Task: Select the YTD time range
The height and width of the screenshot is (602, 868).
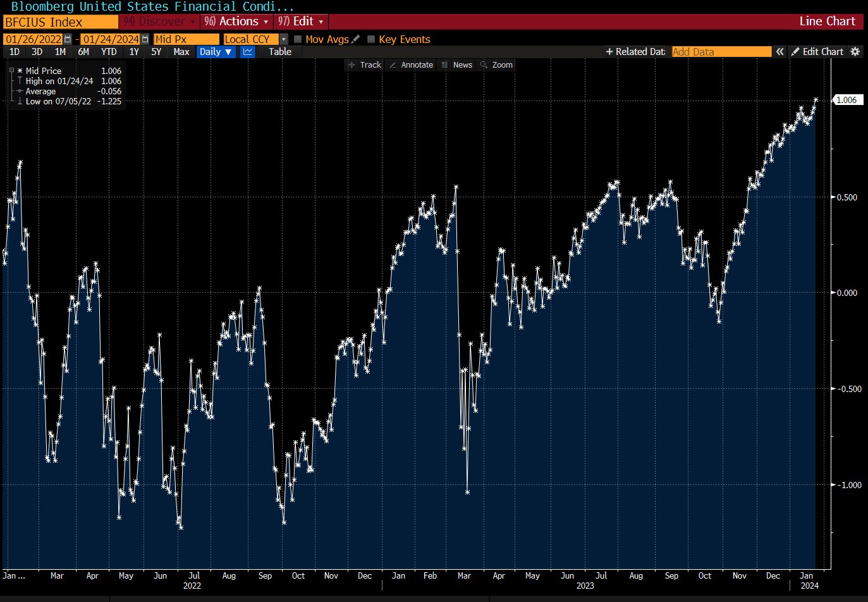Action: point(109,52)
